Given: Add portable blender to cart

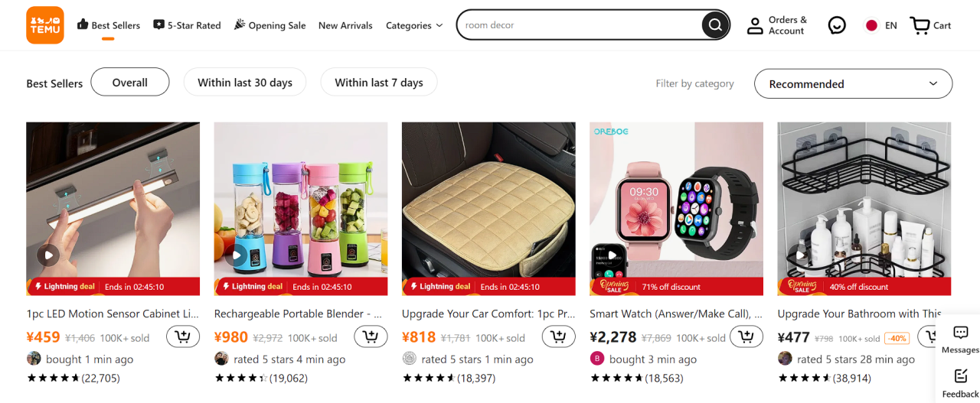Looking at the screenshot, I should (x=371, y=336).
